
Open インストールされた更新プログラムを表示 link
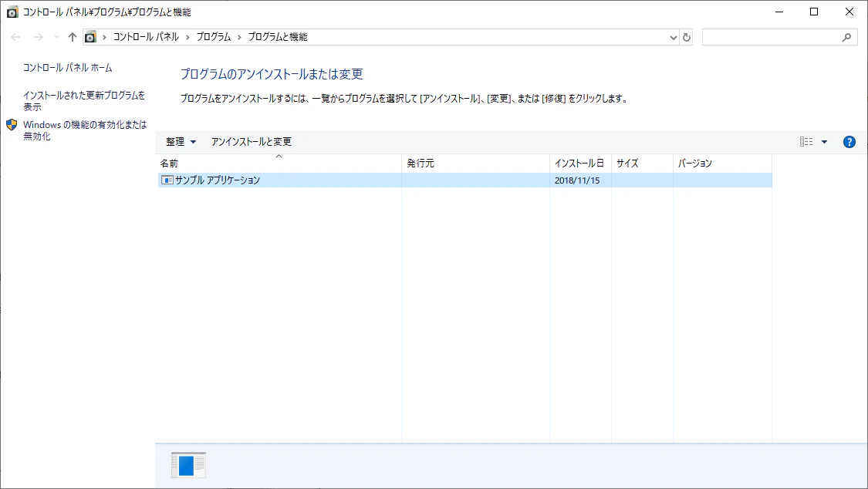pos(84,101)
